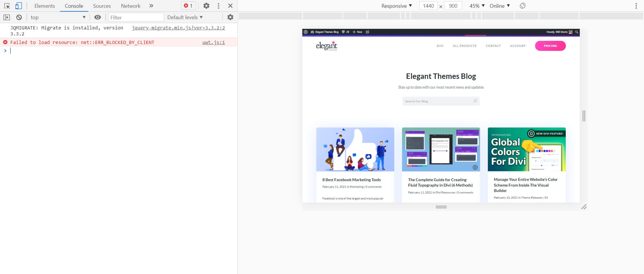
Task: Open console settings via the filter bar gear
Action: click(230, 17)
